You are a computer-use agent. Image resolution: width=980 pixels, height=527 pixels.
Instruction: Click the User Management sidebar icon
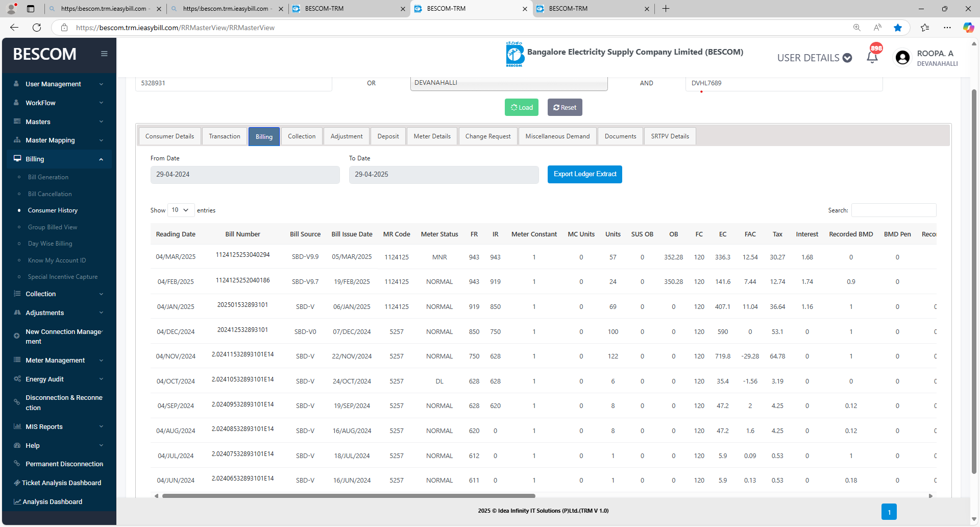(16, 84)
